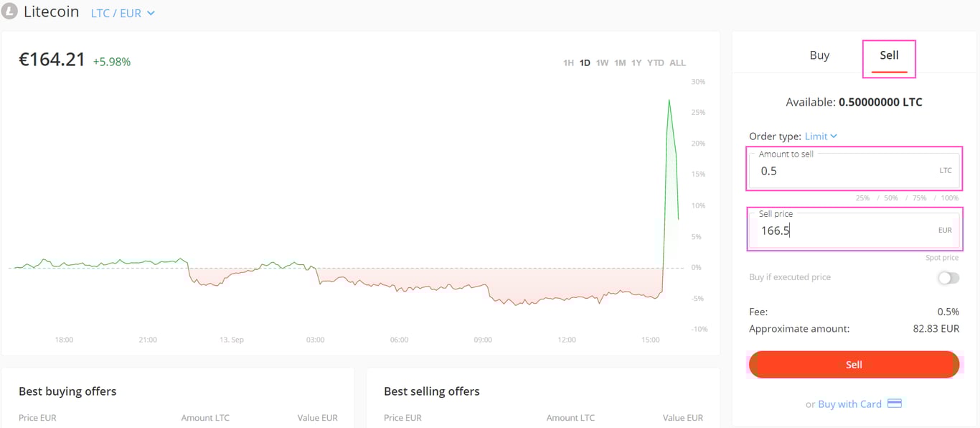Click the Litecoin logo icon
This screenshot has height=428, width=980.
pyautogui.click(x=9, y=12)
